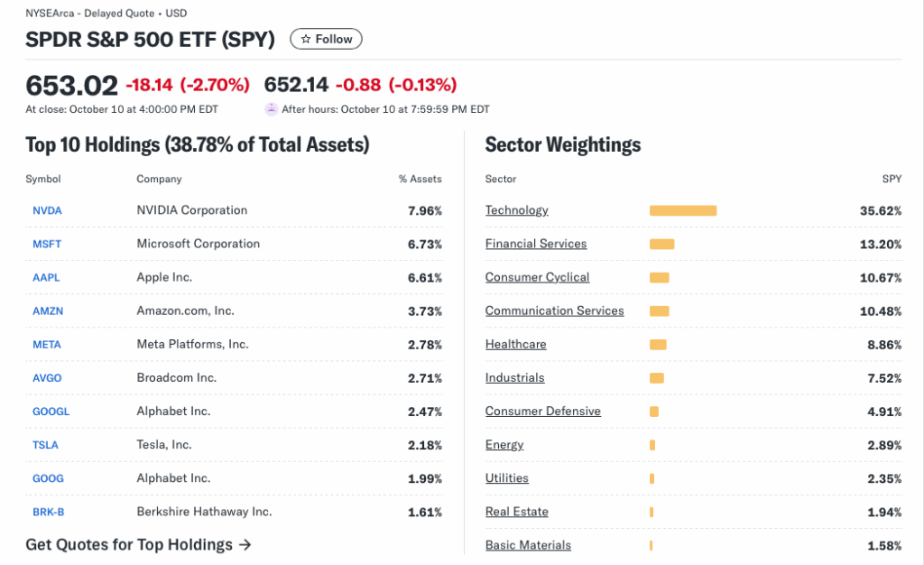Open the Energy sector link

tap(504, 445)
